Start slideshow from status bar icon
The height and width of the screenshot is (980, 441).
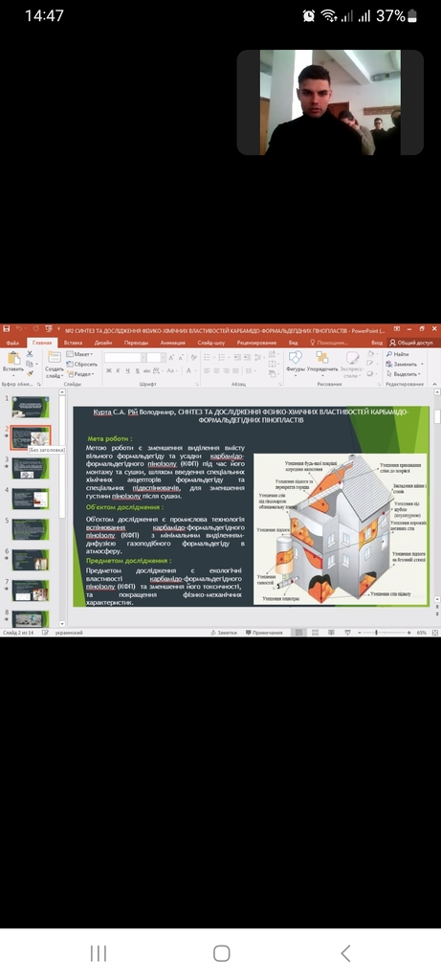click(346, 633)
